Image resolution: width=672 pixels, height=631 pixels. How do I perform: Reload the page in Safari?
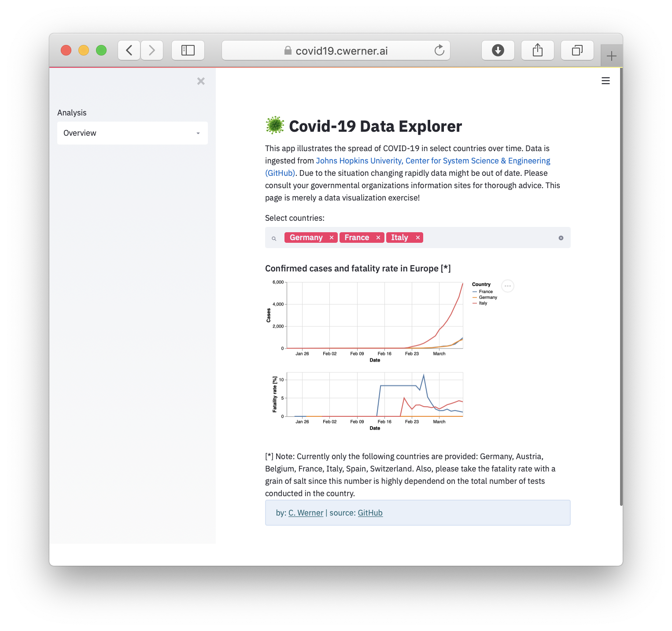click(439, 51)
